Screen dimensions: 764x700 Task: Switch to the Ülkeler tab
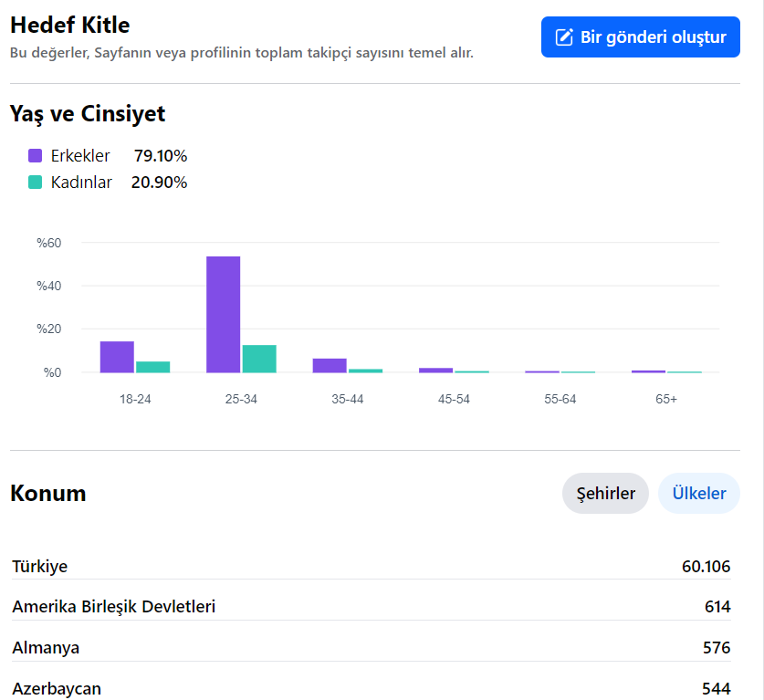coord(698,493)
